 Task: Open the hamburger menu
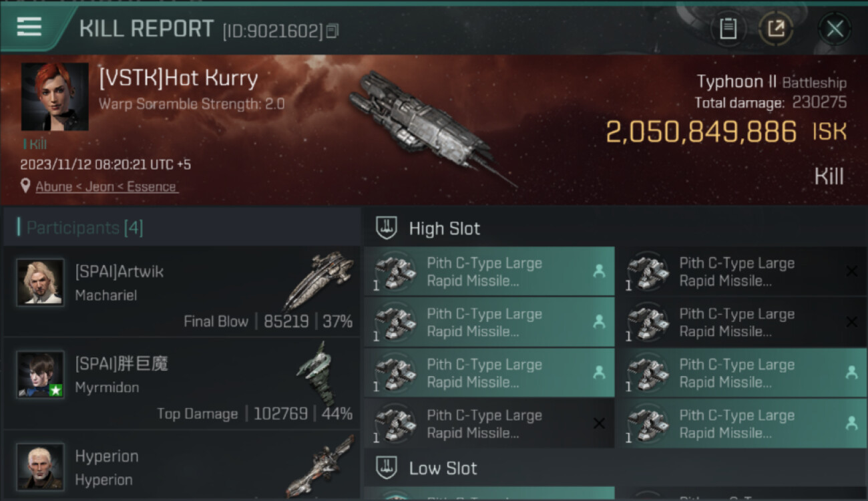point(29,27)
